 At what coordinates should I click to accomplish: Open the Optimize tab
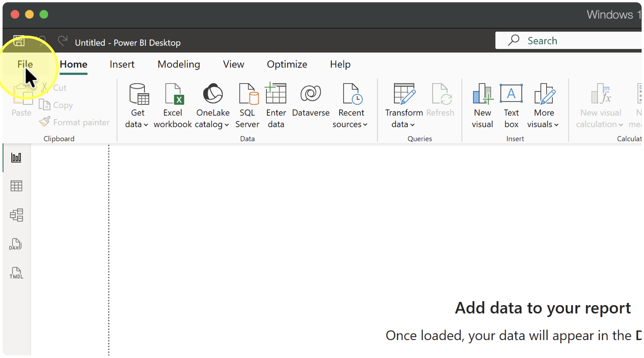tap(287, 64)
